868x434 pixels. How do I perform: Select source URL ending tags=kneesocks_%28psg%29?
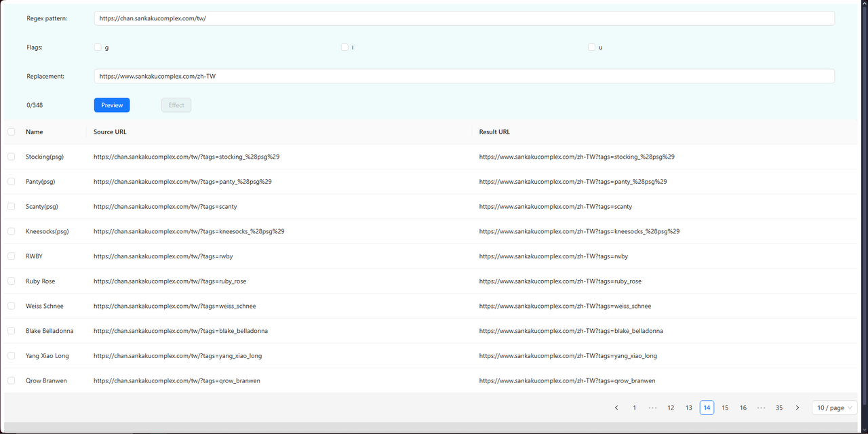click(189, 231)
